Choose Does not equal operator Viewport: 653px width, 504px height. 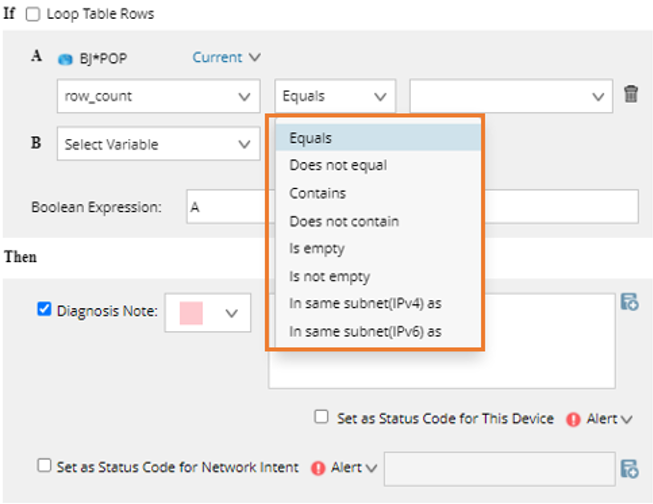click(378, 165)
